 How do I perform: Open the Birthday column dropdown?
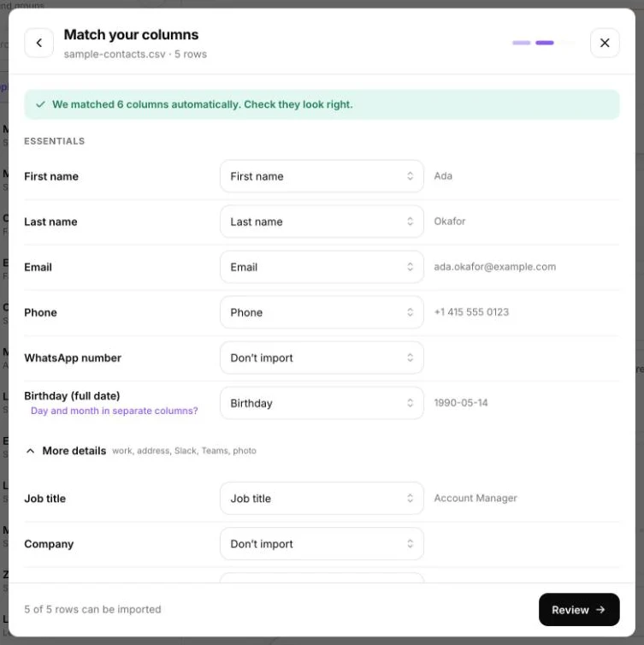pyautogui.click(x=322, y=403)
